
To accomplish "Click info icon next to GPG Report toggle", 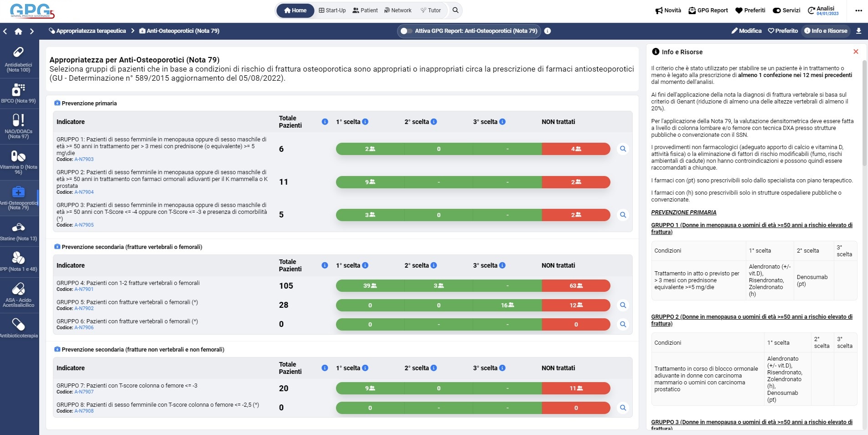I will point(548,31).
